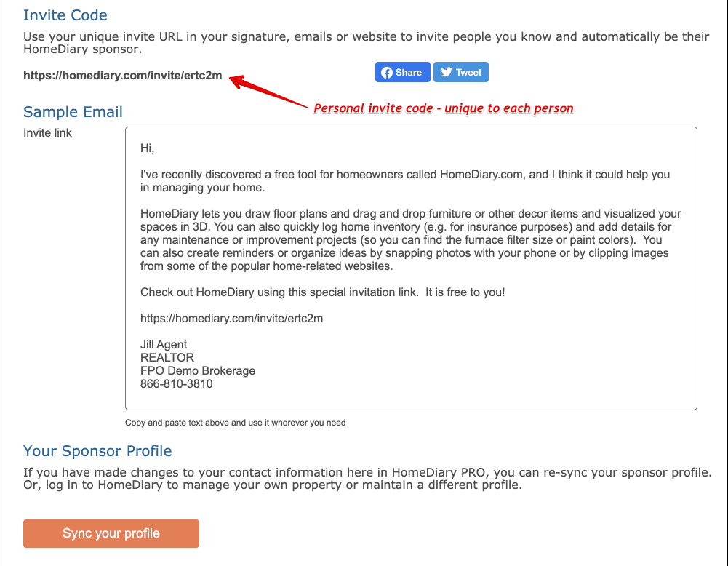This screenshot has height=566, width=728.
Task: Click the phone number 866-810-3810
Action: (177, 383)
